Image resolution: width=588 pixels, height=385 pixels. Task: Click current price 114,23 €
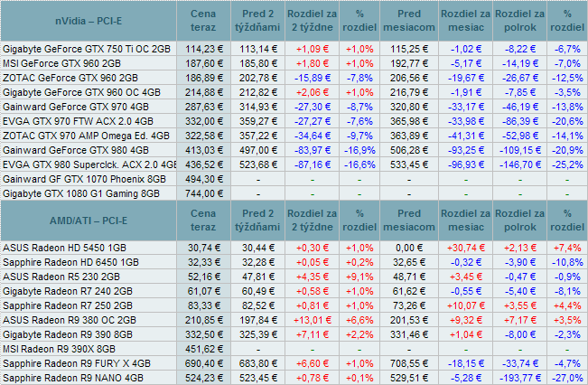(204, 49)
